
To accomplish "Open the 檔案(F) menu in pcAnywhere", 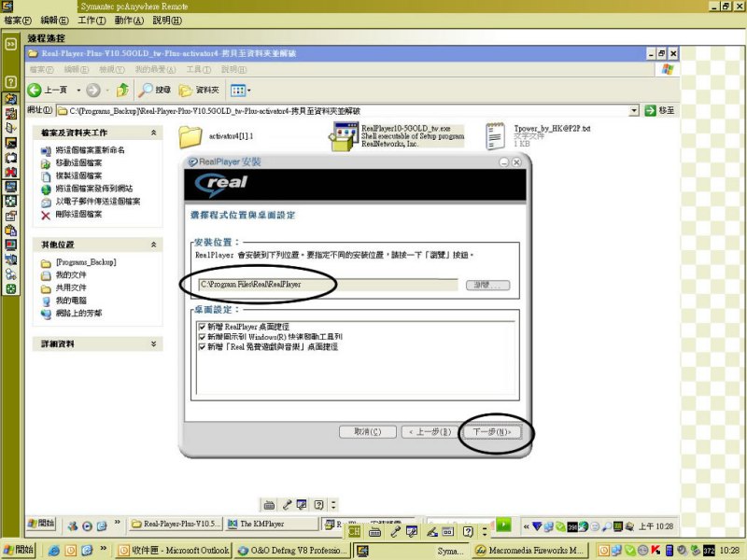I will point(18,21).
